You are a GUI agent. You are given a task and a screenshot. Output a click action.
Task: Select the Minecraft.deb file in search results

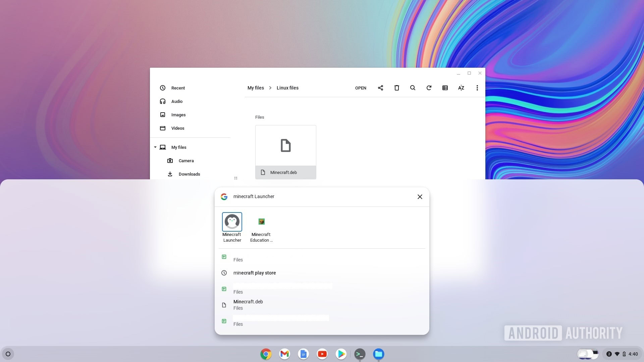248,304
